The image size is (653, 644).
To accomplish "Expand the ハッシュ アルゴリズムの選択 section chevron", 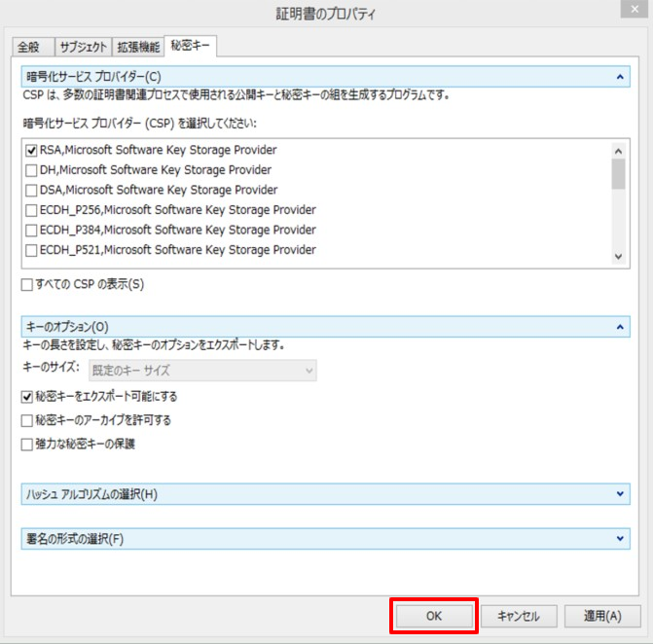I will (x=620, y=494).
